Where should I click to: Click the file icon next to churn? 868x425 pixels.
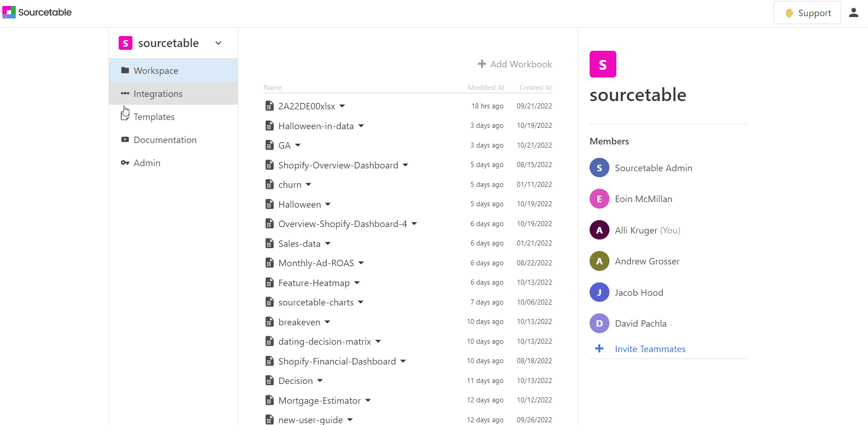coord(270,184)
